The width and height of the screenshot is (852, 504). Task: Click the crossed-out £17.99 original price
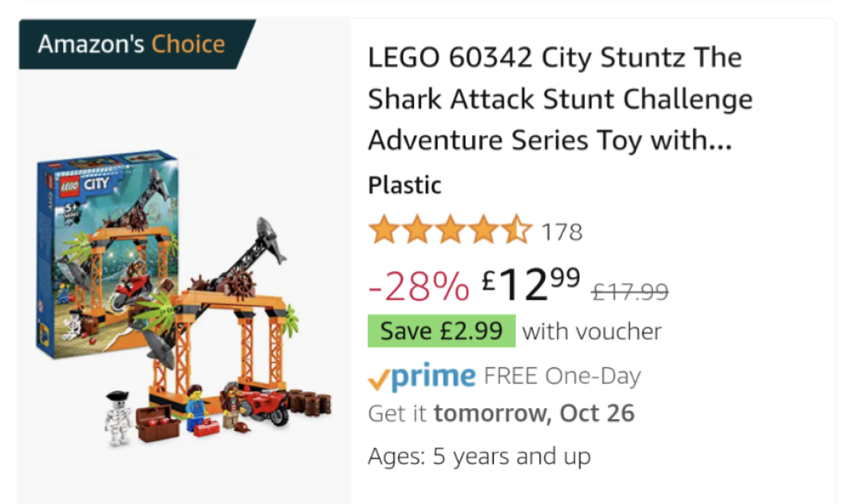point(630,291)
